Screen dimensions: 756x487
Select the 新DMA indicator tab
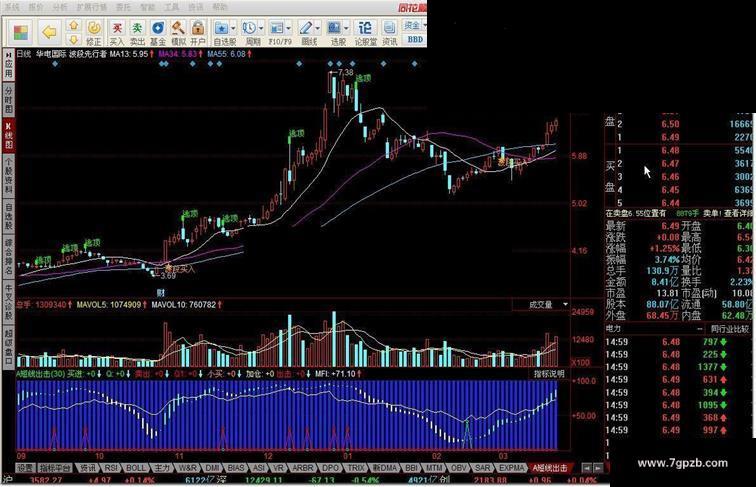pos(385,468)
